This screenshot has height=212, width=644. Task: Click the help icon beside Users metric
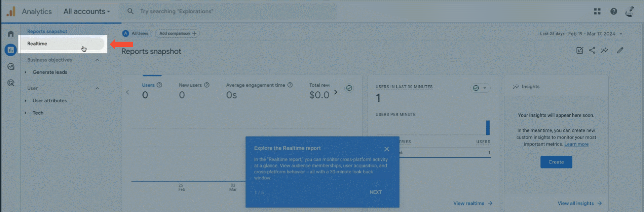tap(159, 85)
